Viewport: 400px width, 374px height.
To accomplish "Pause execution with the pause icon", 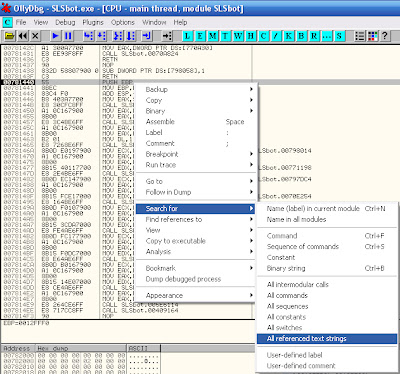I will point(68,36).
